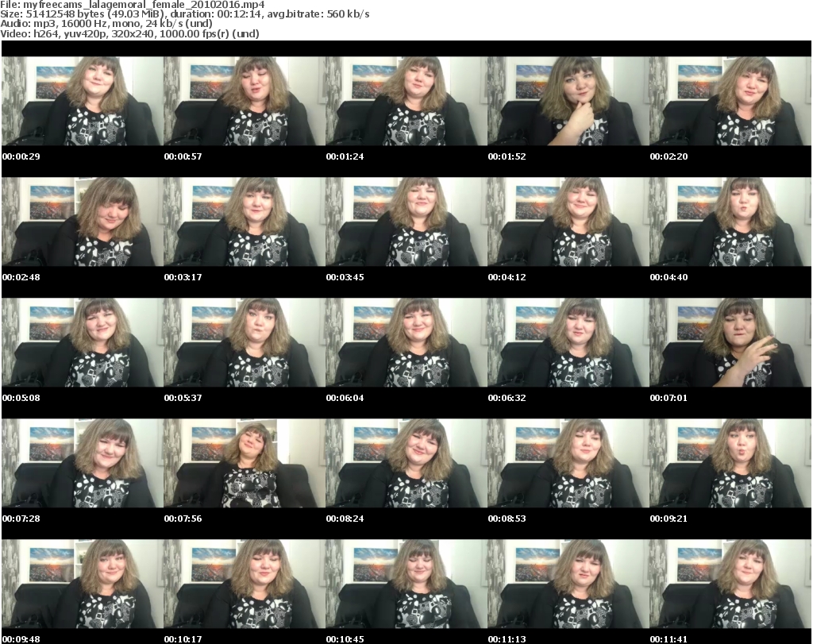The image size is (813, 644).
Task: Click the 00:09:21 timestamp label
Action: click(669, 519)
